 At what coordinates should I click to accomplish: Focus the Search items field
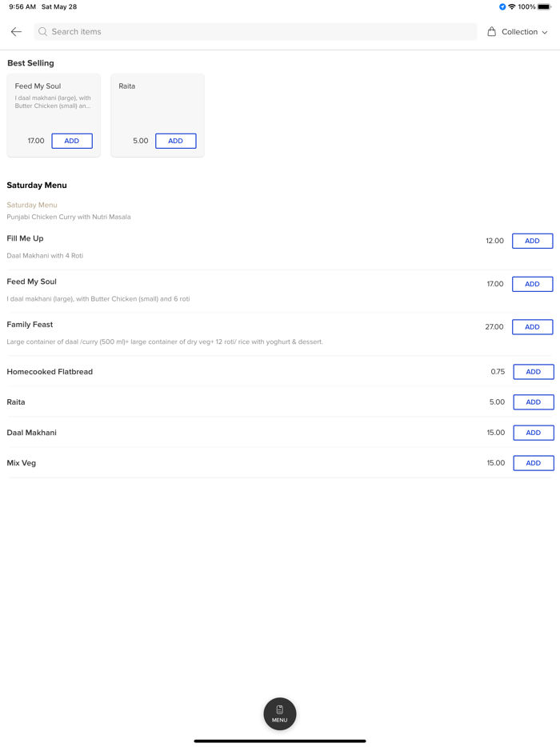click(256, 32)
